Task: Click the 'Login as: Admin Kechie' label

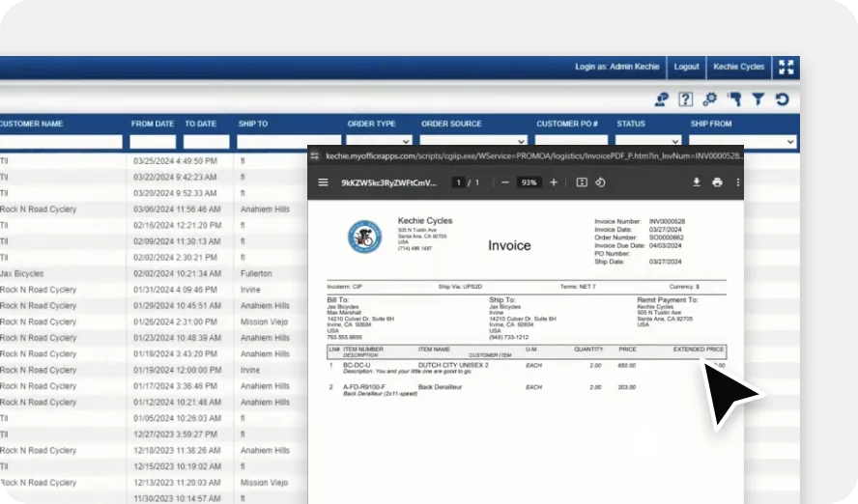Action: point(616,67)
